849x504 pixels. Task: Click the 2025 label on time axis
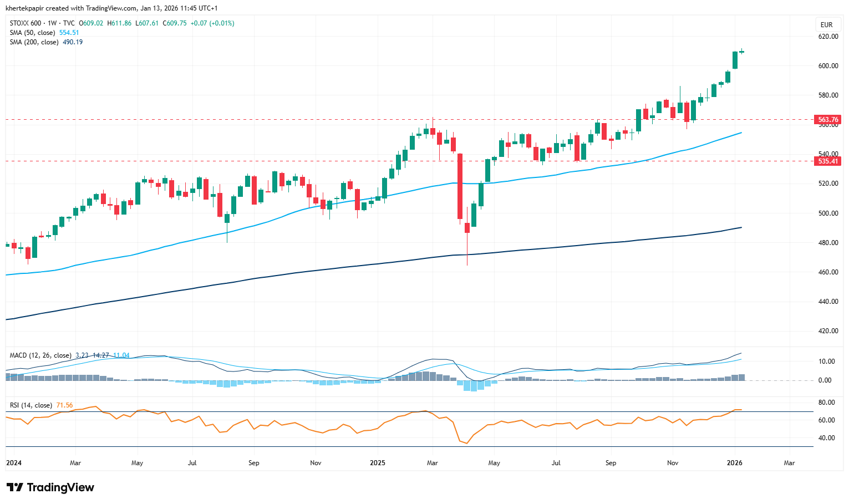[377, 463]
